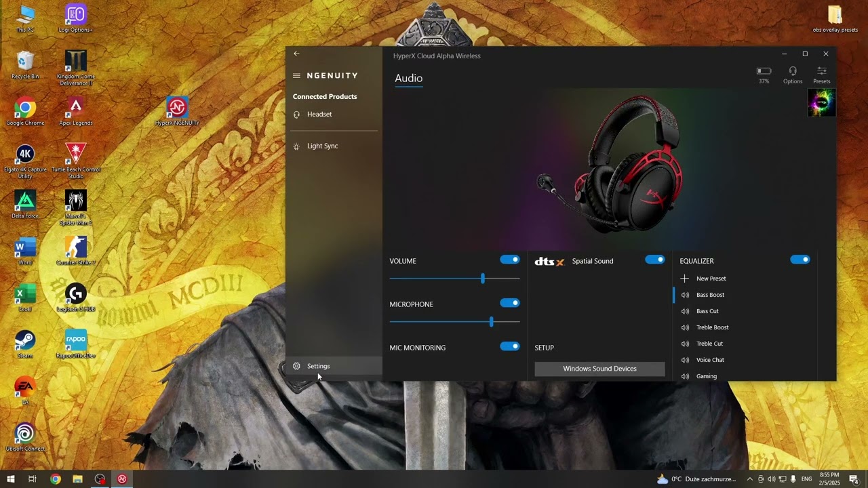Open the weather widget on taskbar
The width and height of the screenshot is (868, 488).
696,479
